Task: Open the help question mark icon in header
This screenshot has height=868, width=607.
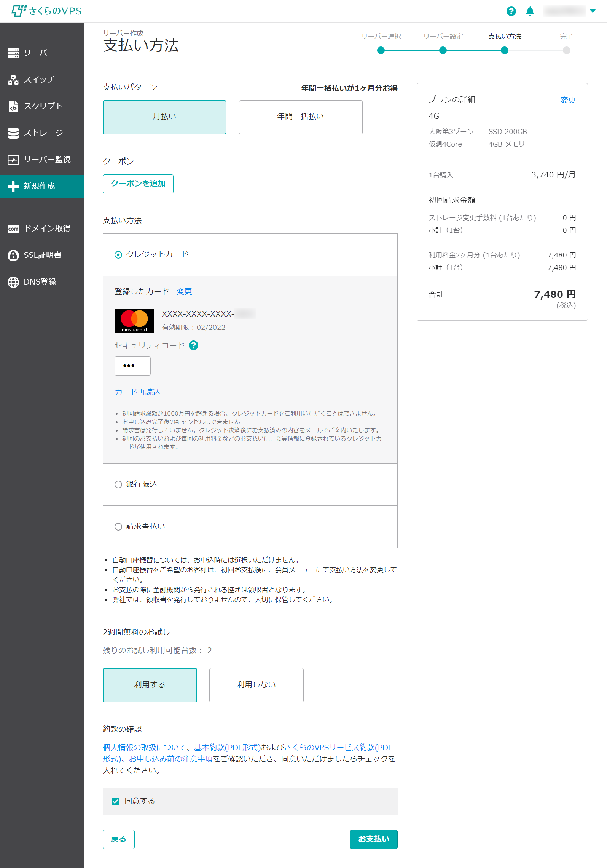Action: pyautogui.click(x=511, y=11)
